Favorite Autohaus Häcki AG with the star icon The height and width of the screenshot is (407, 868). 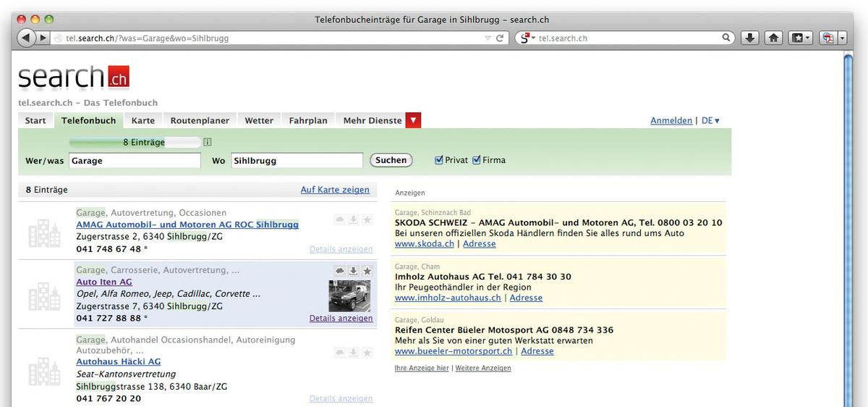(x=367, y=352)
